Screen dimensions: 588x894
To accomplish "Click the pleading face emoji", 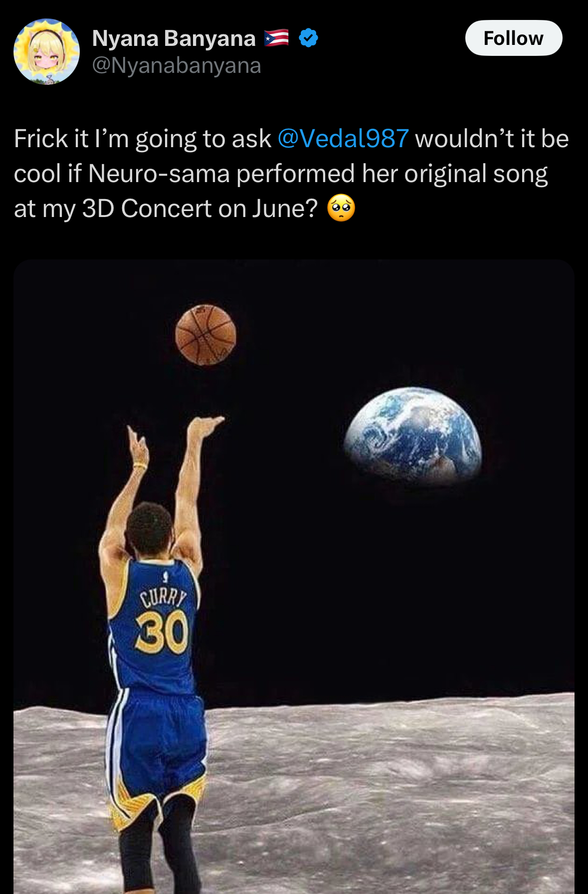I will pyautogui.click(x=341, y=208).
